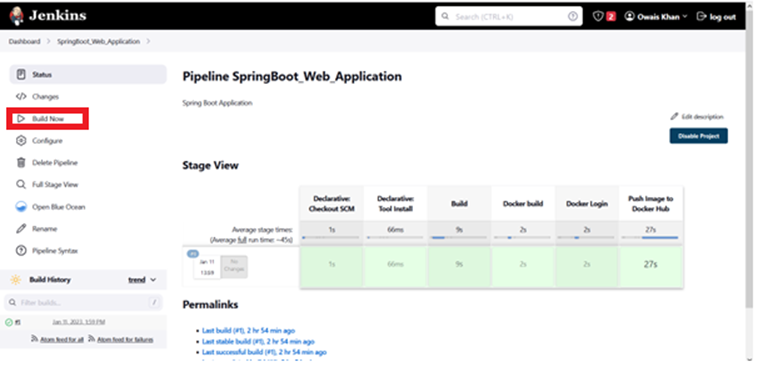Image resolution: width=758 pixels, height=367 pixels.
Task: Expand the Build History trend chevron
Action: pyautogui.click(x=153, y=279)
